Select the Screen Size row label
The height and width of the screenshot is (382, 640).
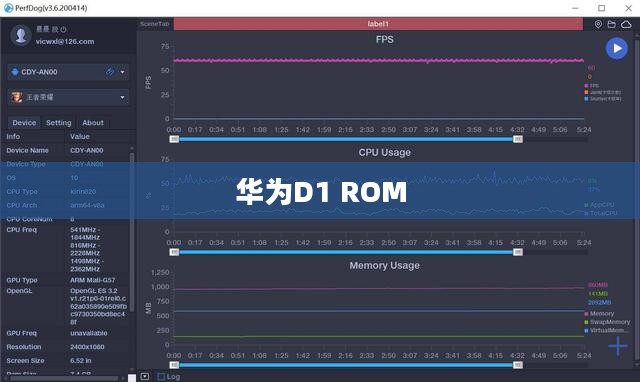point(25,360)
